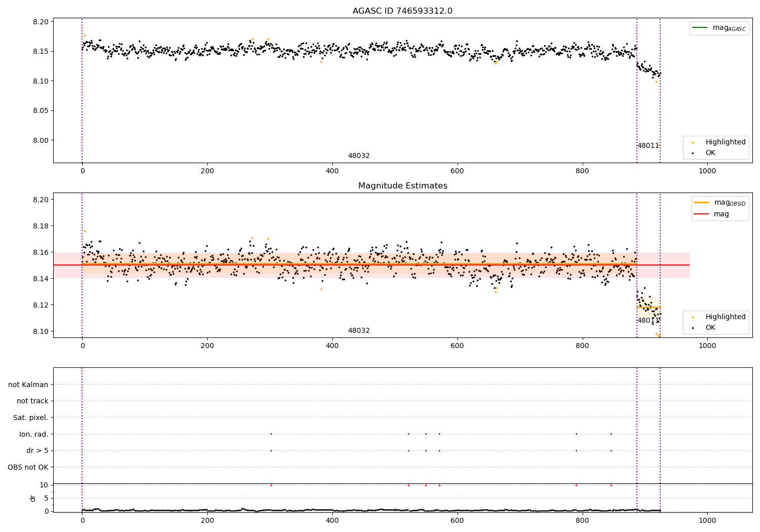Screen dimensions: 760x532
Task: Click the 600 x-axis tick of the middle plot
Action: tap(457, 346)
